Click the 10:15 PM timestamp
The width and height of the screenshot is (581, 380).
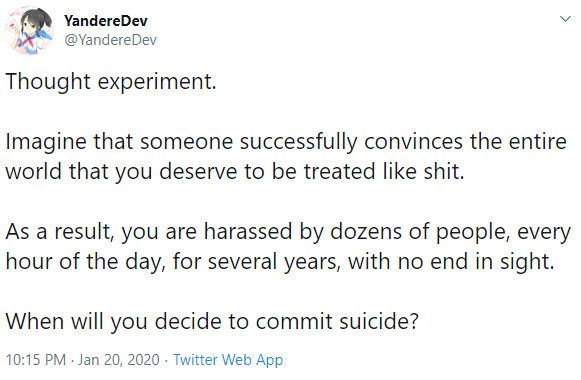[36, 360]
